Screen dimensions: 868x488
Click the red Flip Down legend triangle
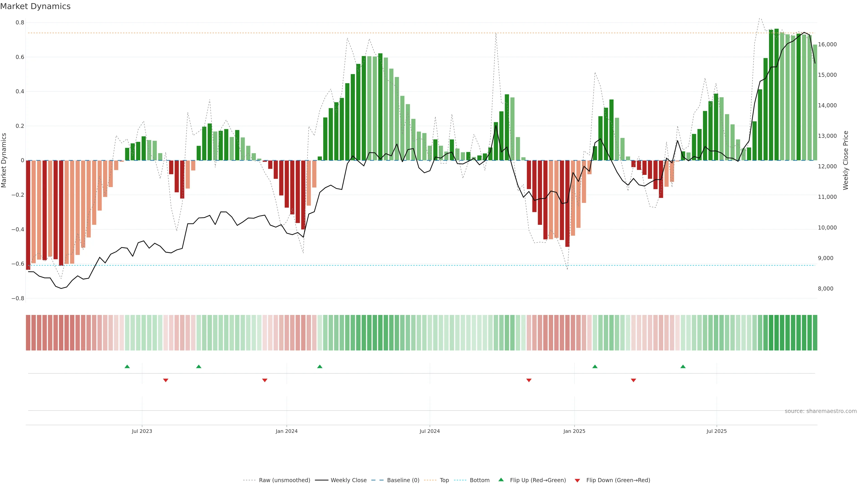coord(577,480)
